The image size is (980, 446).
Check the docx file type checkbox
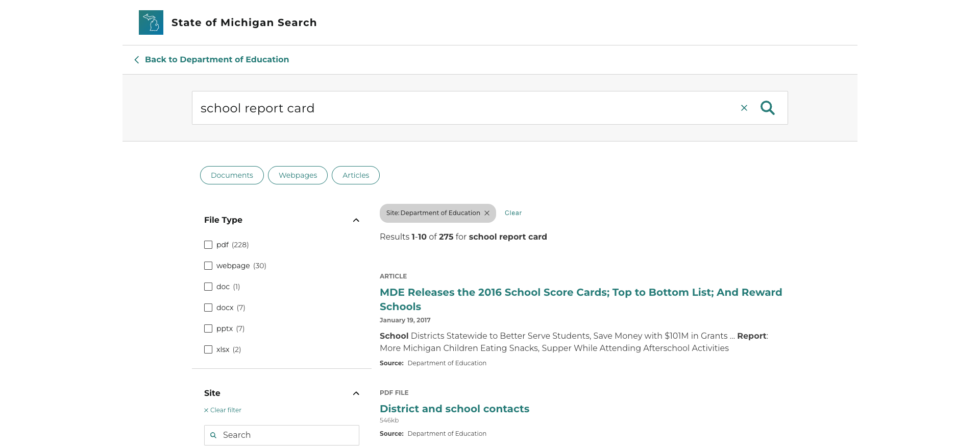(x=208, y=308)
